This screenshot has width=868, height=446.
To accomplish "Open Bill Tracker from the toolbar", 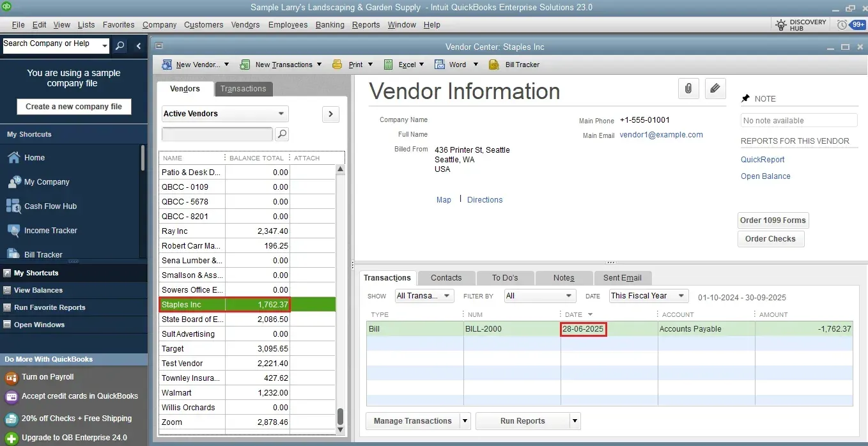I will (515, 65).
